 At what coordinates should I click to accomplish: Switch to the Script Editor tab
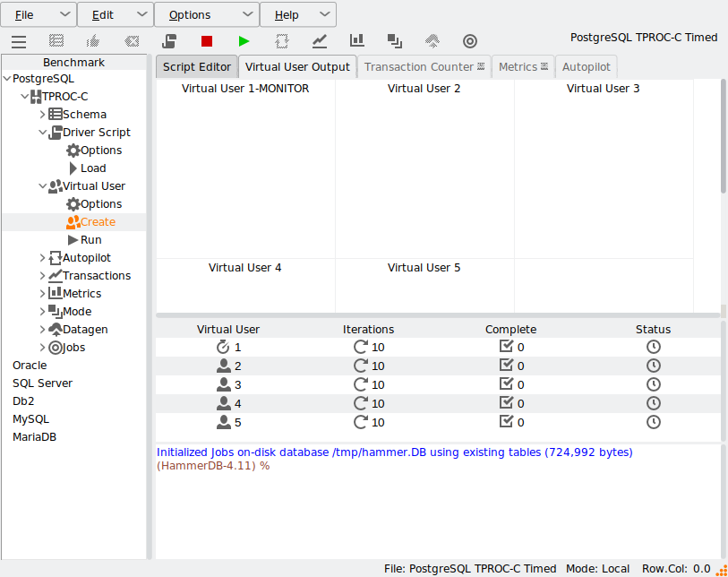(197, 67)
